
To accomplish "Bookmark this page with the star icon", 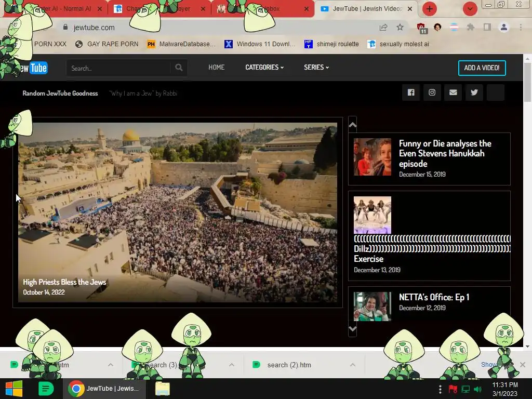I will [400, 28].
